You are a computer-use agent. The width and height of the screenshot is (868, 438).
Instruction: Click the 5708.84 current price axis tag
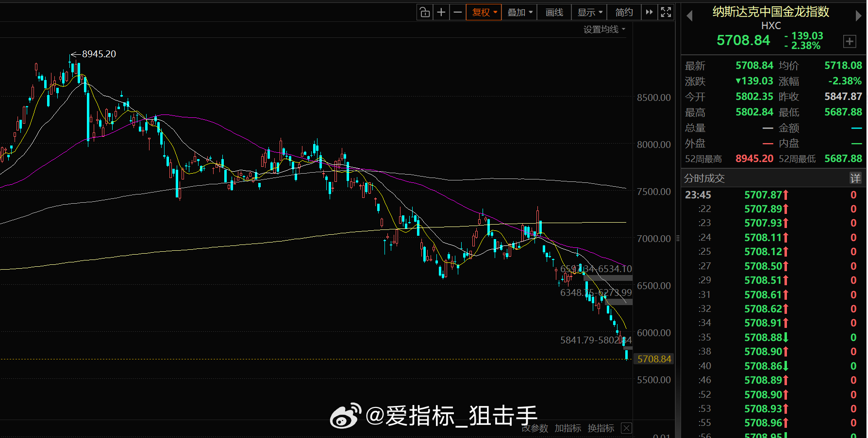tap(654, 359)
